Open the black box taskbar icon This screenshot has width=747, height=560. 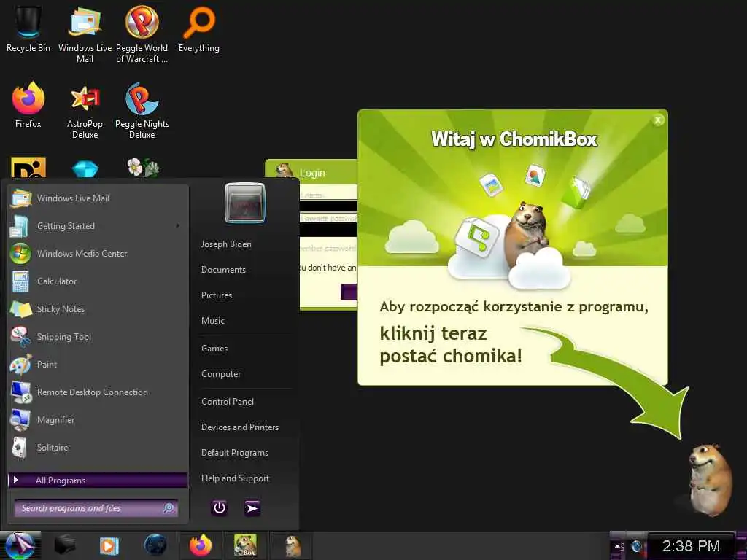click(65, 545)
